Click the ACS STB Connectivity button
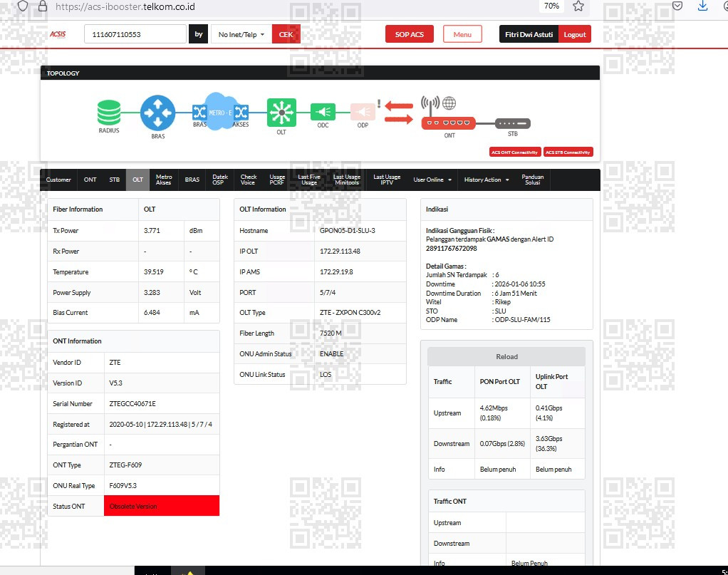The height and width of the screenshot is (575, 728). pyautogui.click(x=568, y=152)
